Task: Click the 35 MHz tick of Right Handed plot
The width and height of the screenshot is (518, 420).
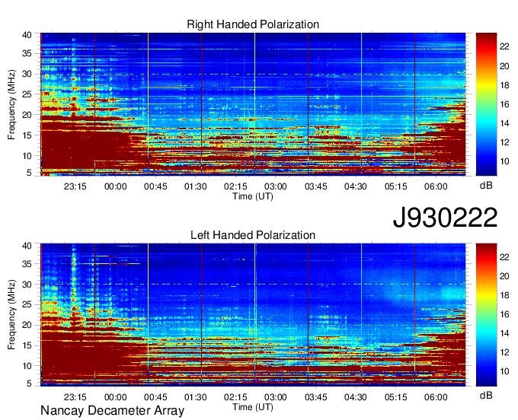Action: click(x=27, y=53)
